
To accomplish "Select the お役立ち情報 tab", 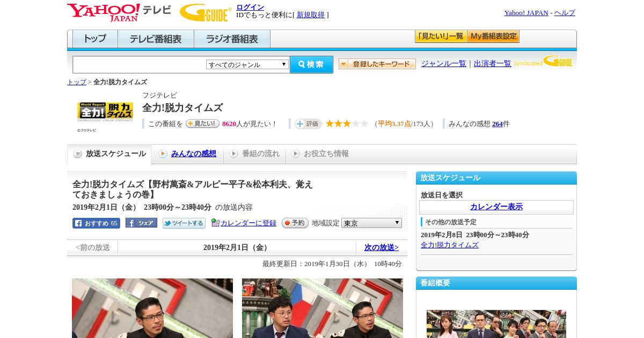I will pyautogui.click(x=320, y=154).
